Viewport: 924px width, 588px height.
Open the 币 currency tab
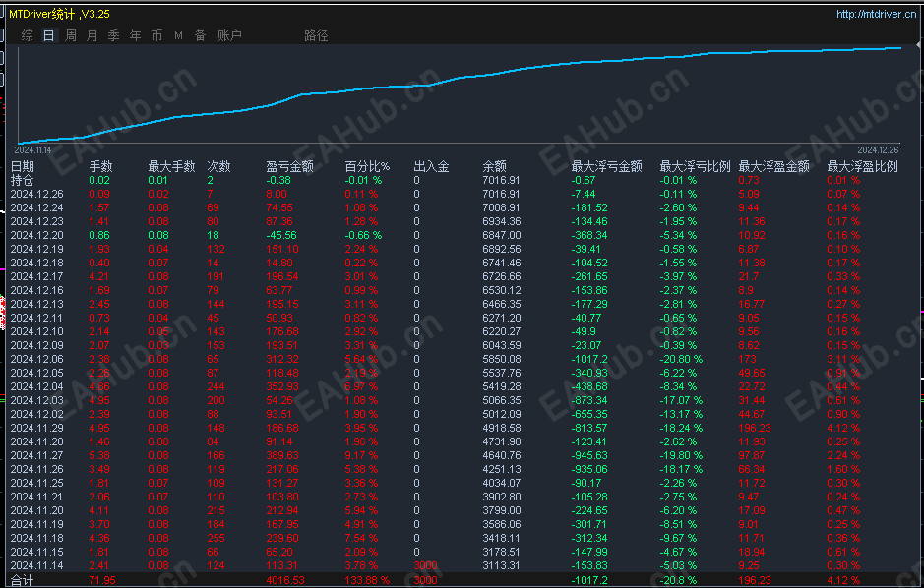(156, 36)
